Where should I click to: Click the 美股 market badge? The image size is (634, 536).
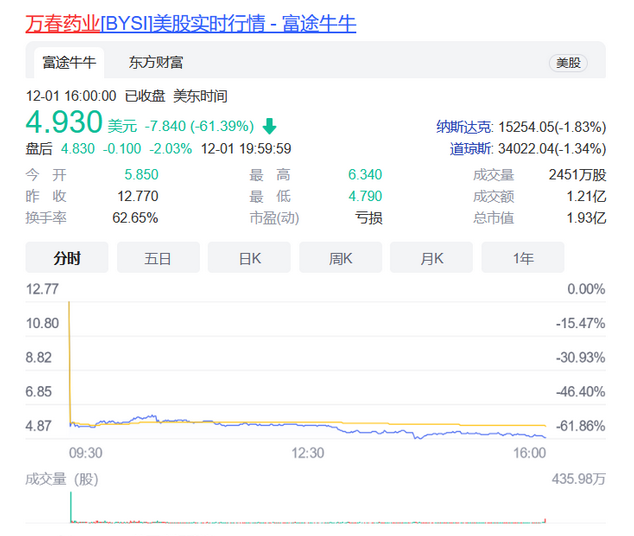click(x=568, y=63)
